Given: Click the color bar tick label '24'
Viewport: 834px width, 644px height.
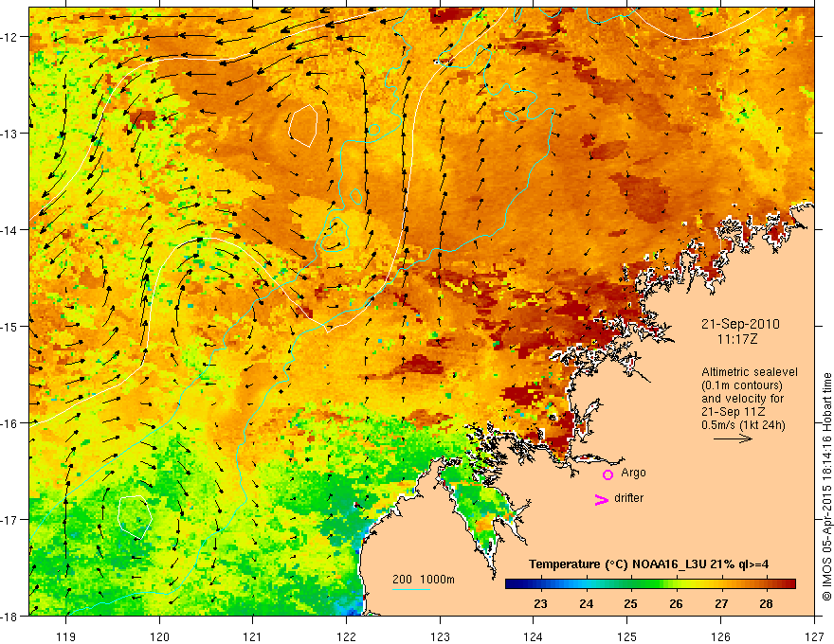Looking at the screenshot, I should 586,604.
